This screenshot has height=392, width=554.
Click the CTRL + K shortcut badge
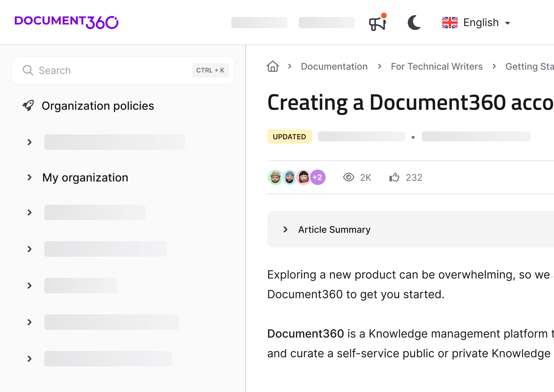pyautogui.click(x=210, y=70)
